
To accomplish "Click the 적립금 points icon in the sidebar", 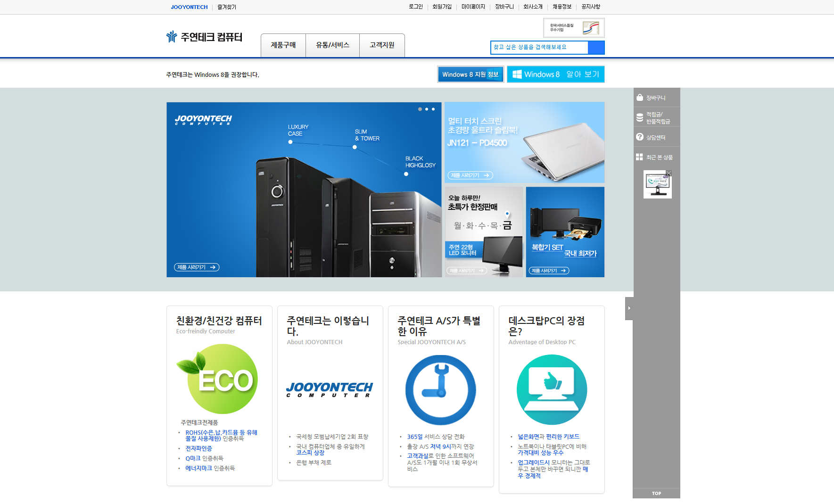I will coord(640,117).
